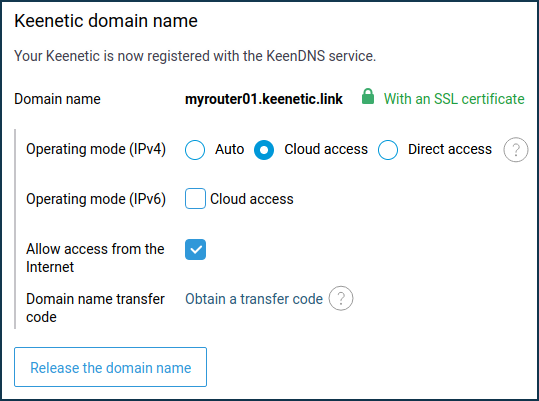539x401 pixels.
Task: Uncheck Allow access from the Internet checkbox
Action: pyautogui.click(x=195, y=249)
